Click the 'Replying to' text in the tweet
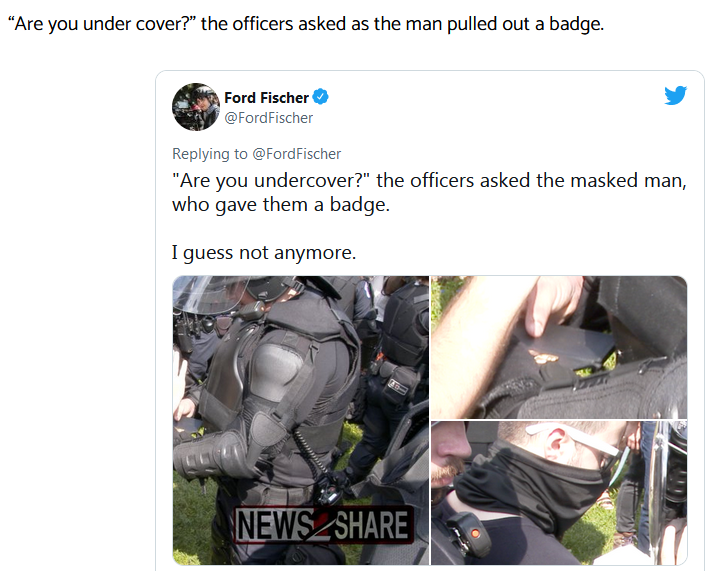 [x=210, y=154]
